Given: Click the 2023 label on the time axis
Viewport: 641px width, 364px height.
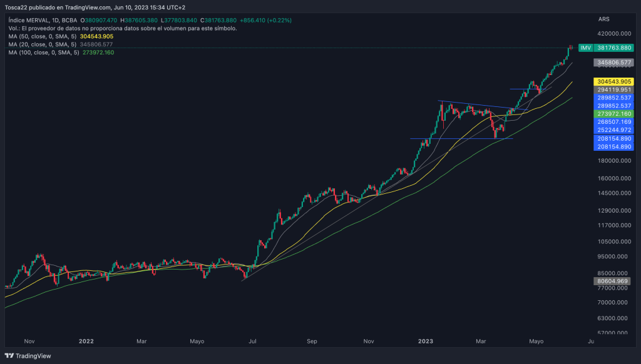Looking at the screenshot, I should [425, 341].
